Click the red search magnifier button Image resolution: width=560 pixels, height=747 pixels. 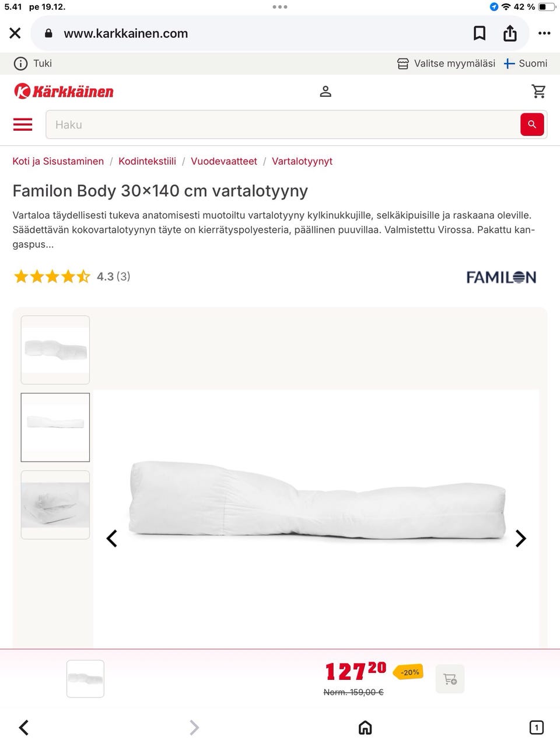(532, 124)
